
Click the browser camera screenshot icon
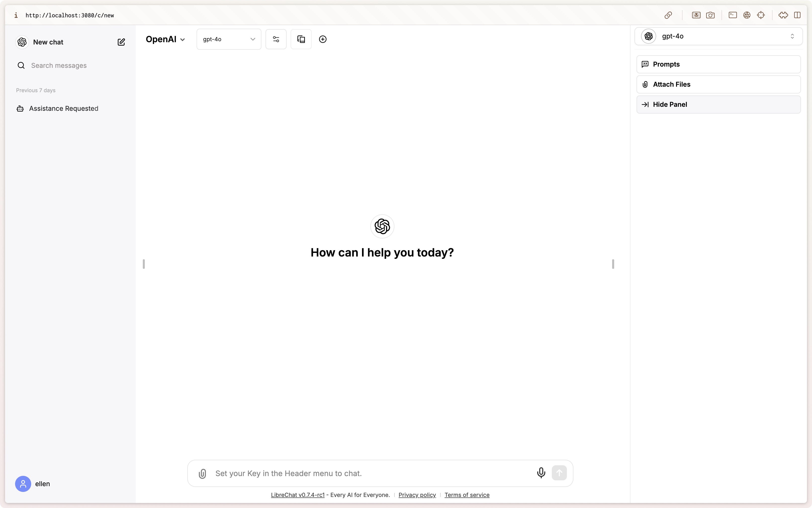[710, 15]
